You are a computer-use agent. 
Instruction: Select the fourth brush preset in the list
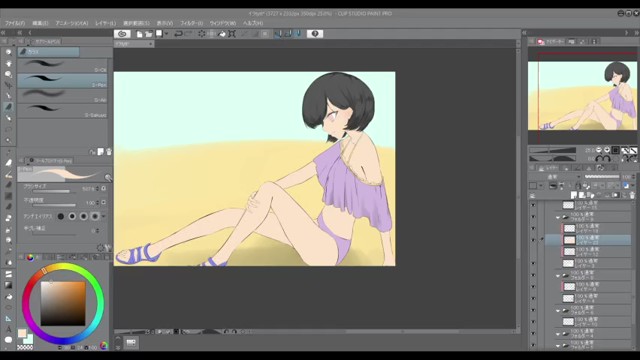pyautogui.click(x=62, y=111)
